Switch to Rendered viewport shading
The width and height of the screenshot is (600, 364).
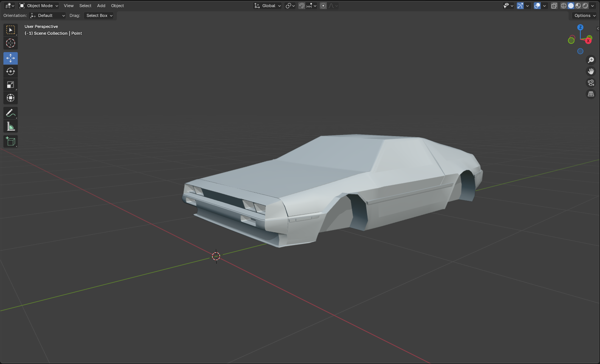(585, 6)
